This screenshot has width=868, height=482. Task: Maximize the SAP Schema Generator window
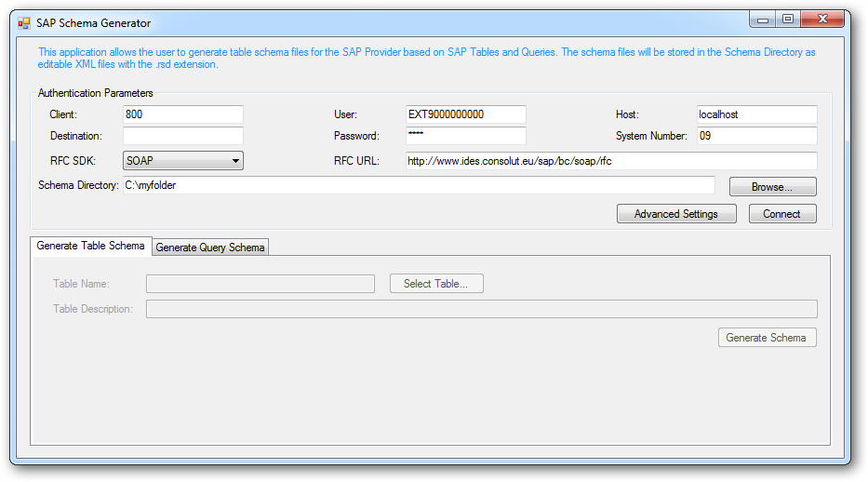(x=788, y=19)
